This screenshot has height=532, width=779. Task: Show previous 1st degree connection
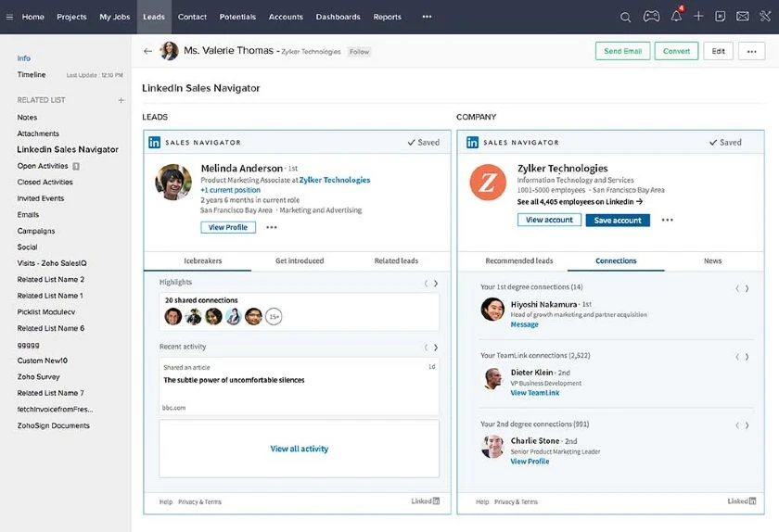click(737, 288)
